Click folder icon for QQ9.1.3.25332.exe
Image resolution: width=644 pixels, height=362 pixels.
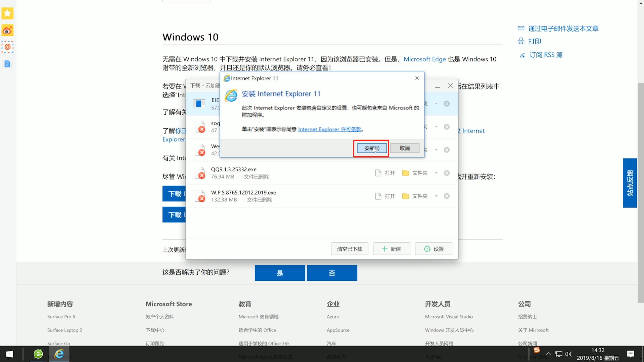405,173
